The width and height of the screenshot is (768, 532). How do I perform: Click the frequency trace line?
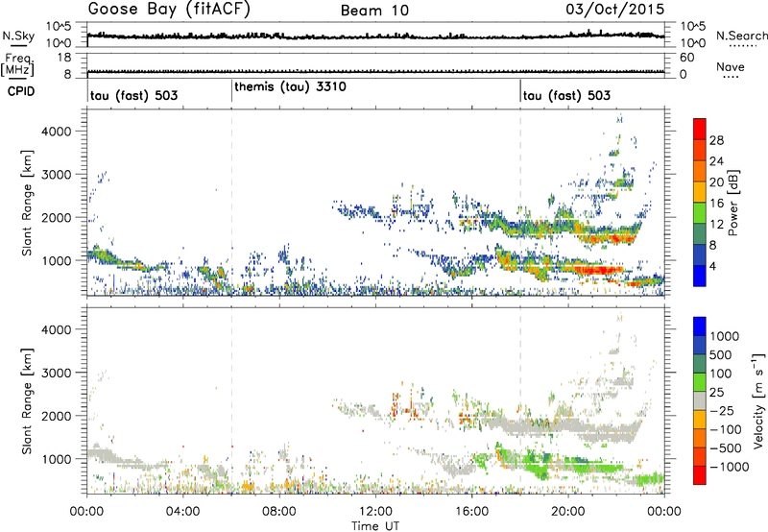[x=375, y=72]
